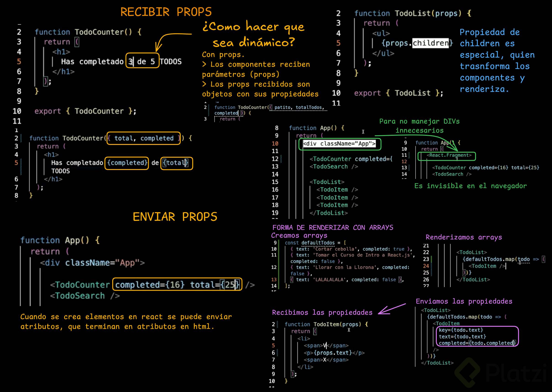The width and height of the screenshot is (552, 392).
Task: Click the purple box with key, text, completed props
Action: tap(477, 336)
